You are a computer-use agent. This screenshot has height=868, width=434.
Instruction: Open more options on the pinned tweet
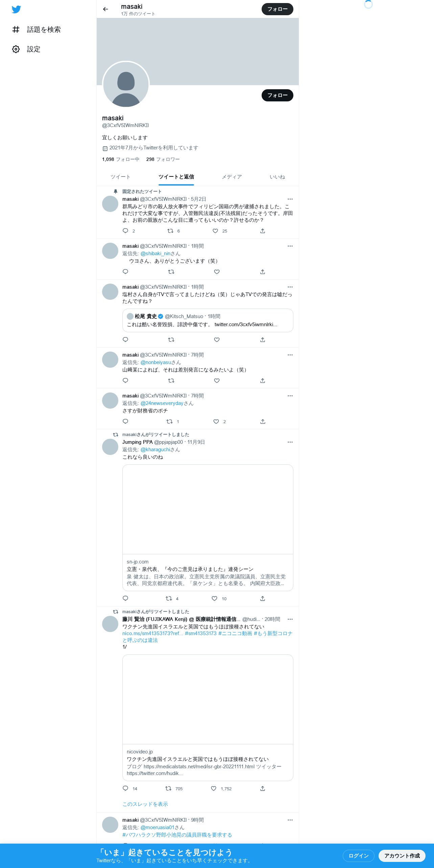(x=290, y=199)
